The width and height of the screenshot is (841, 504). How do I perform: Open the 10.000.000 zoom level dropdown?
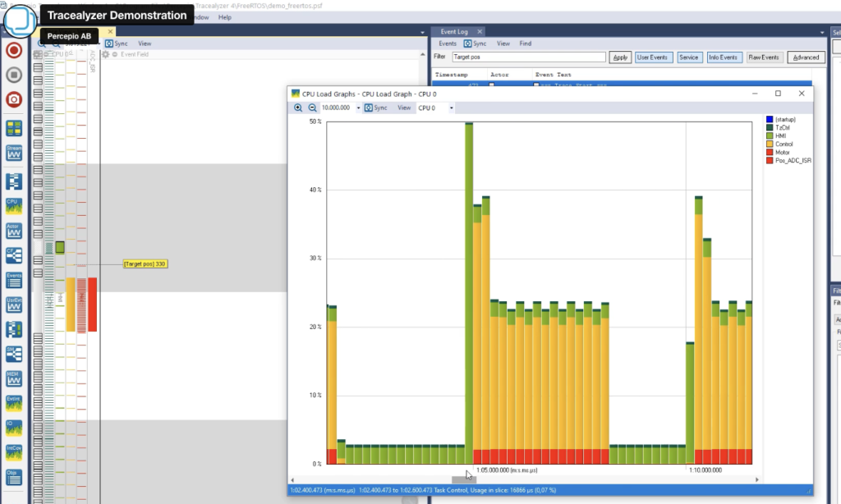pyautogui.click(x=358, y=108)
